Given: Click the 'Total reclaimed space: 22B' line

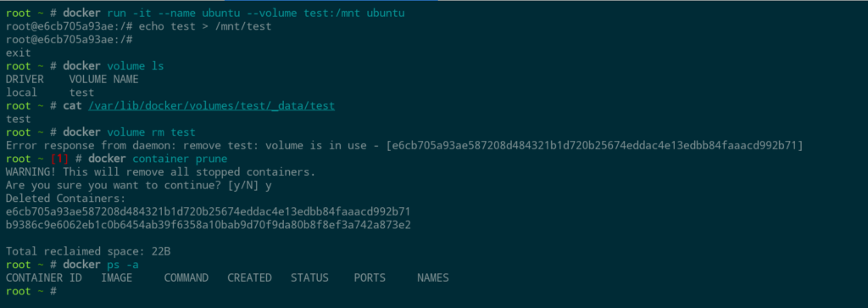Looking at the screenshot, I should (x=88, y=251).
